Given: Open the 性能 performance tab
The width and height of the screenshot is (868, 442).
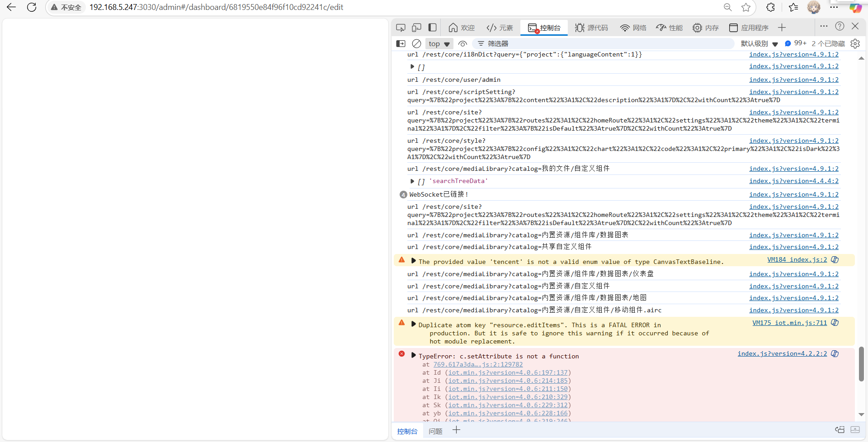Looking at the screenshot, I should (670, 28).
